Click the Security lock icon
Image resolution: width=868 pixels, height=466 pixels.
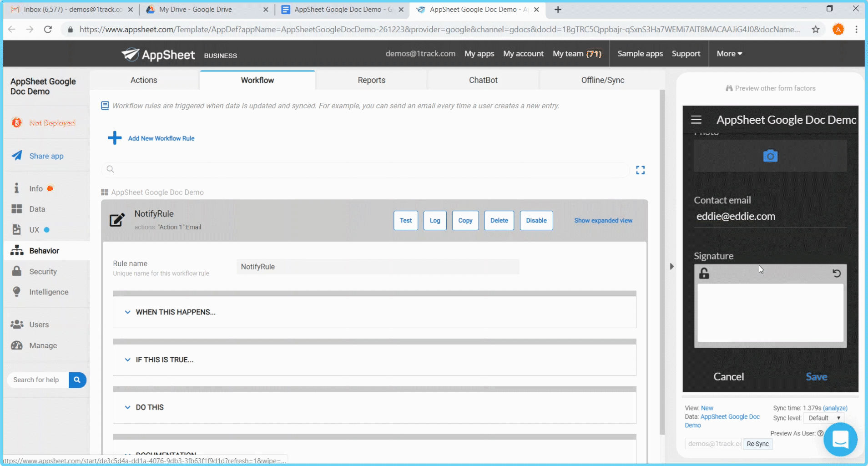(x=17, y=271)
